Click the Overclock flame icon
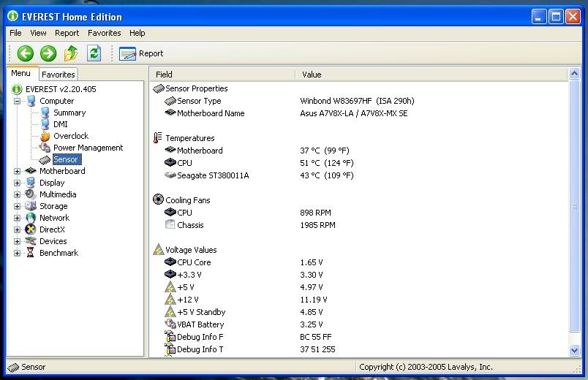The image size is (588, 380). click(45, 136)
